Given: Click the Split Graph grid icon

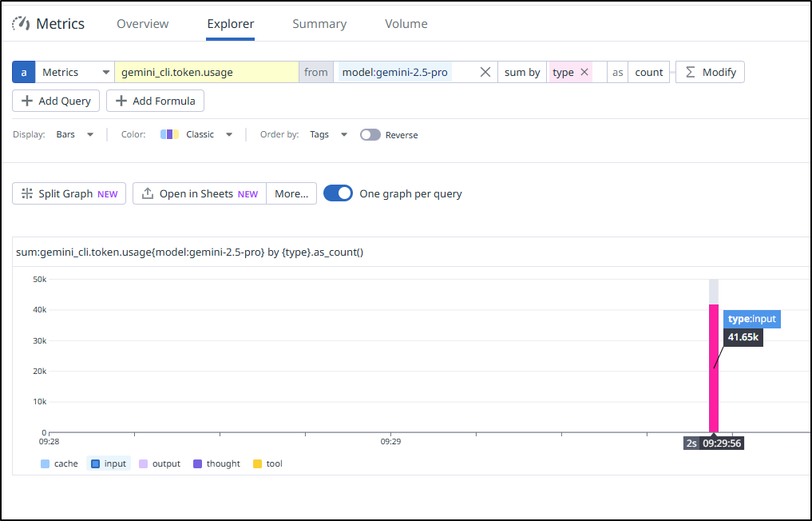Looking at the screenshot, I should [27, 193].
